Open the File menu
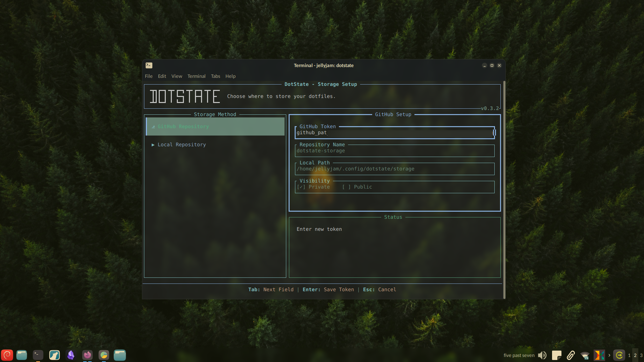 click(x=149, y=76)
